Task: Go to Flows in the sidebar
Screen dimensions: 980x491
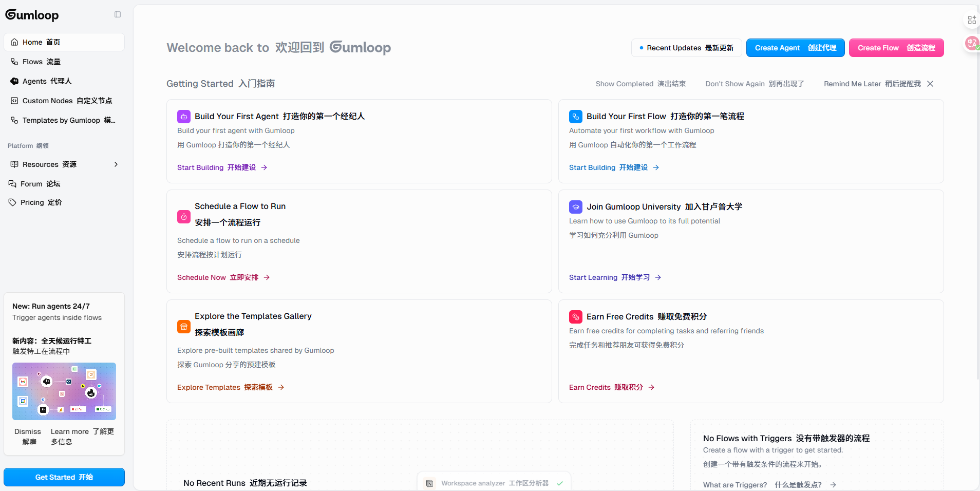Action: click(x=41, y=62)
